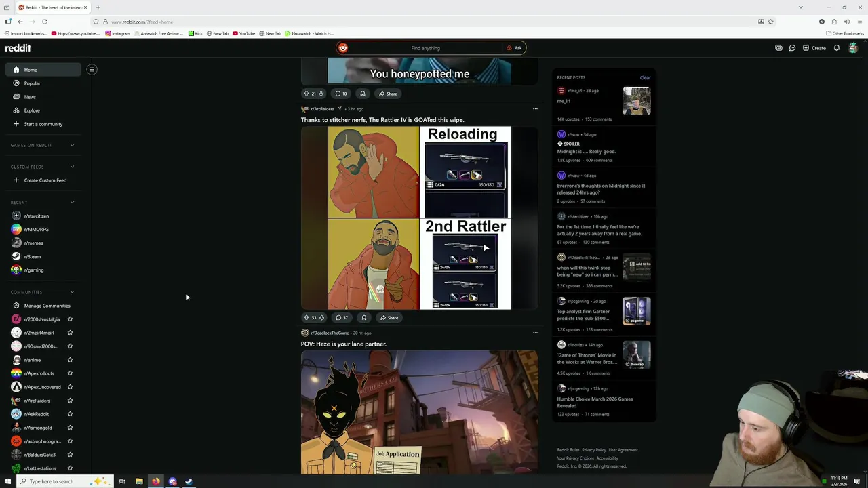The height and width of the screenshot is (488, 868).
Task: Click Create Custom Feed
Action: [43, 180]
